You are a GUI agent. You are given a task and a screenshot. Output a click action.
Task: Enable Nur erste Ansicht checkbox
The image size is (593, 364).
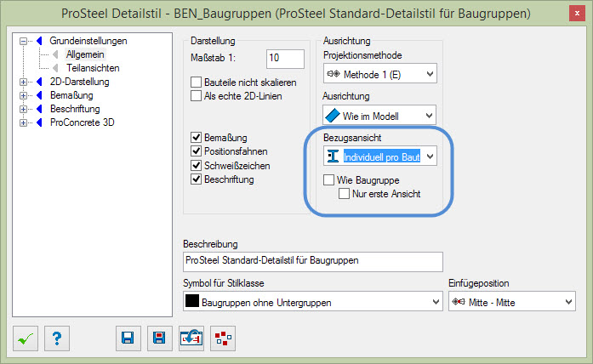[344, 194]
